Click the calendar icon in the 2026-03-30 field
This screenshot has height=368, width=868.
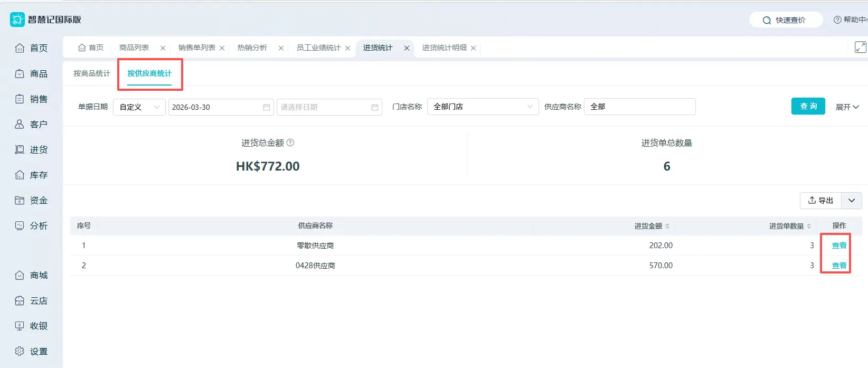pyautogui.click(x=267, y=107)
